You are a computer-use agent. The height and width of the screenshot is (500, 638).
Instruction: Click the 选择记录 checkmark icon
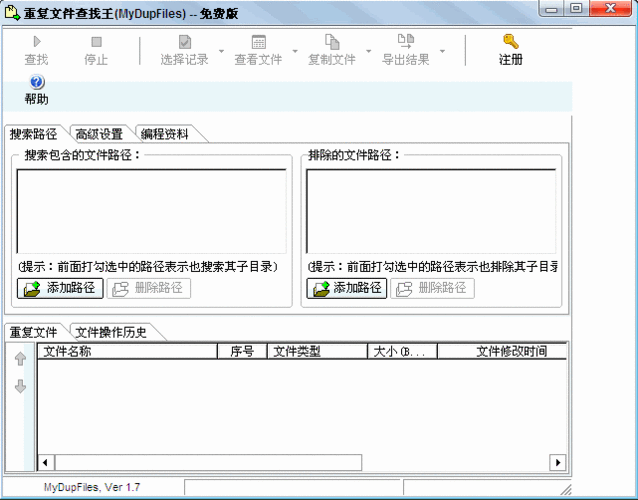click(x=185, y=41)
